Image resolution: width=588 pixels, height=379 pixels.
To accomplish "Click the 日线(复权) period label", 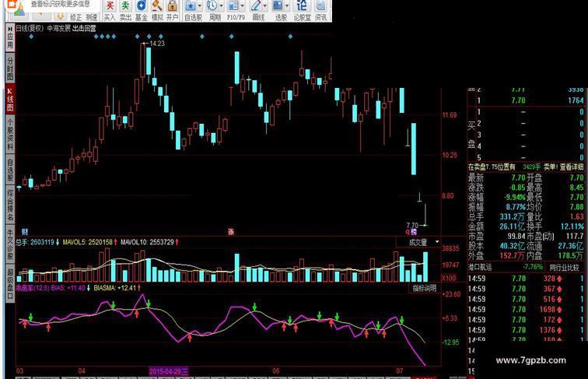I will pos(30,28).
